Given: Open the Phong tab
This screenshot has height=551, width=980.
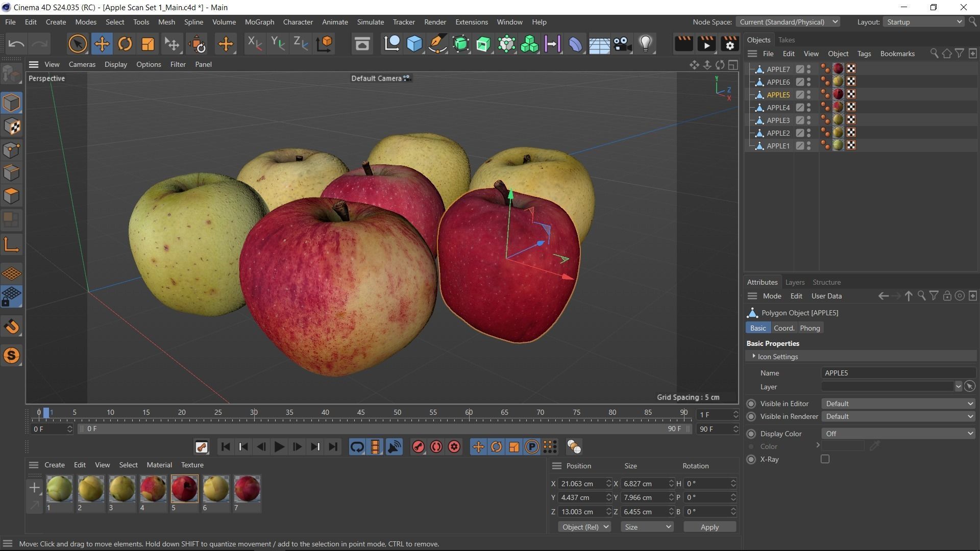Looking at the screenshot, I should (810, 328).
